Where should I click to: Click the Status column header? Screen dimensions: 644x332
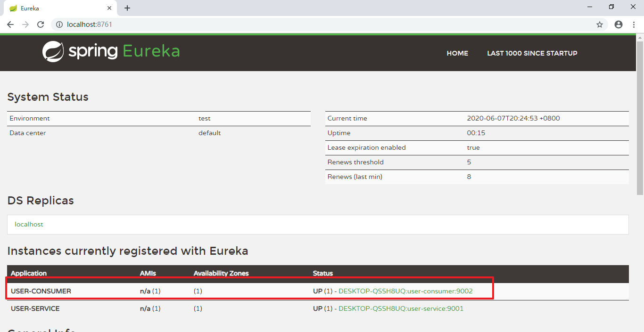[x=323, y=273]
